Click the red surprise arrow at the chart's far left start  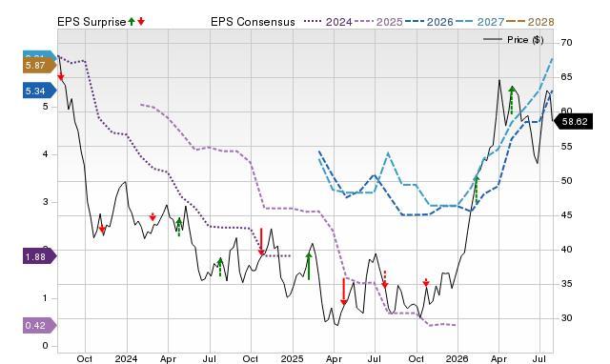tap(61, 76)
